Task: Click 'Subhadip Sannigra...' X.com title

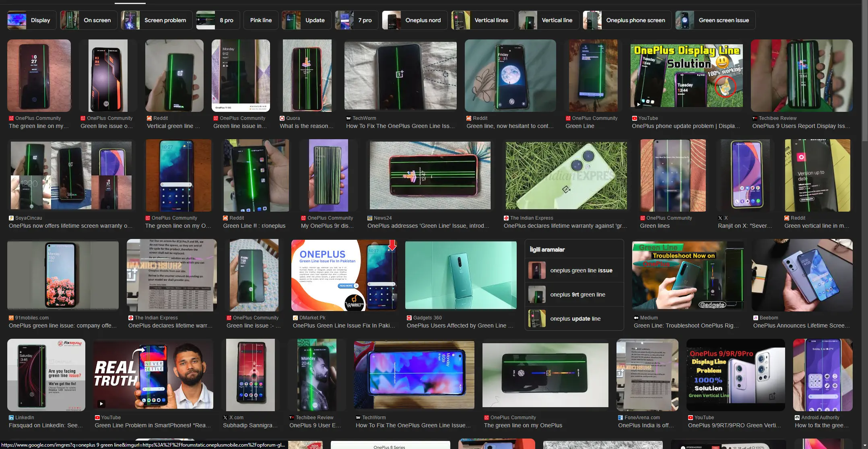Action: coord(250,425)
